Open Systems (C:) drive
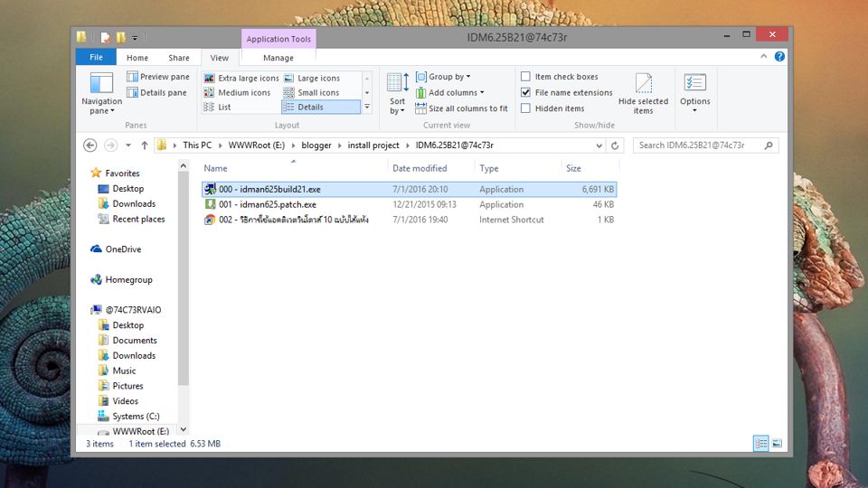 pyautogui.click(x=128, y=416)
